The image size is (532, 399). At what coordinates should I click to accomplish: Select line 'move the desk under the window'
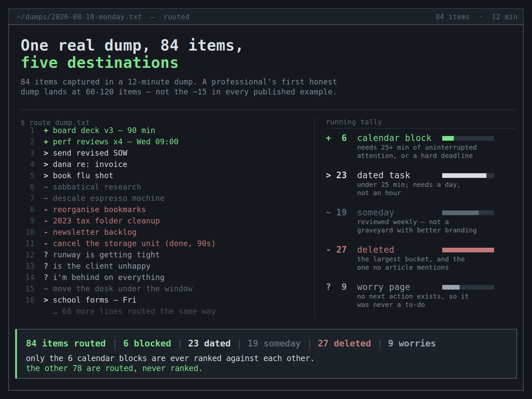pyautogui.click(x=123, y=289)
